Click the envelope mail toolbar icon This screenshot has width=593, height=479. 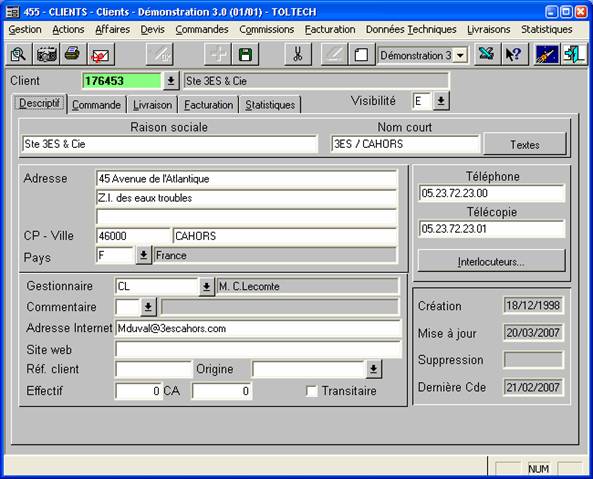[101, 55]
